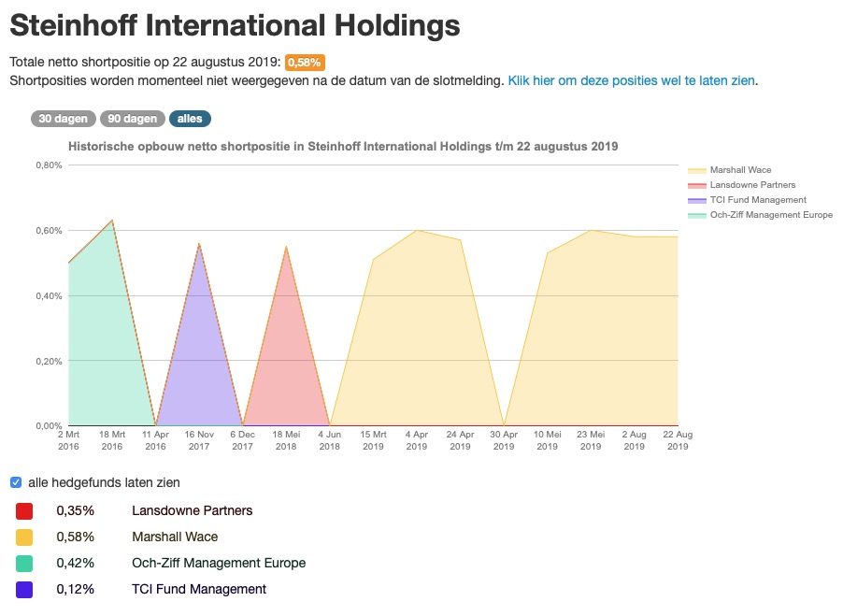Click the Steinhoff International Holdings heading
The height and width of the screenshot is (616, 843).
pyautogui.click(x=234, y=26)
